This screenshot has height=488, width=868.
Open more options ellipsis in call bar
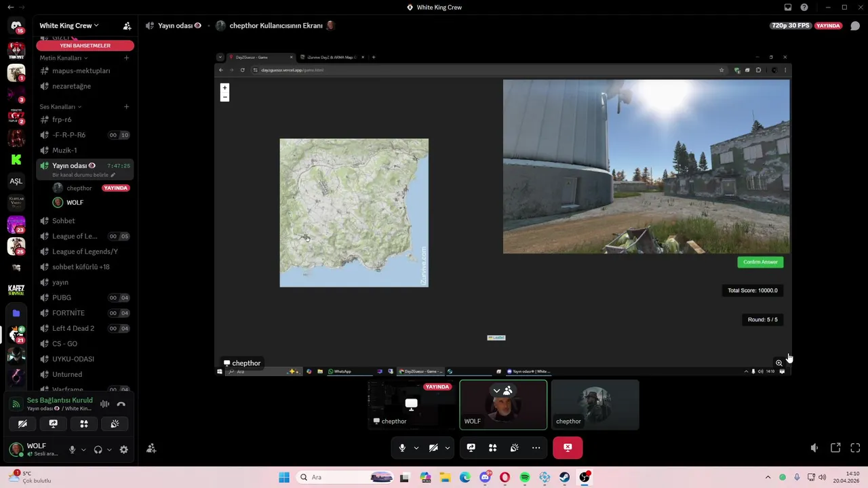tap(536, 447)
